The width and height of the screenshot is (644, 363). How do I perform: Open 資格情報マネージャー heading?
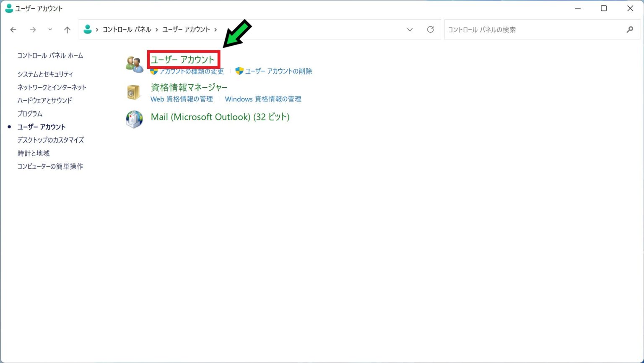pos(189,87)
